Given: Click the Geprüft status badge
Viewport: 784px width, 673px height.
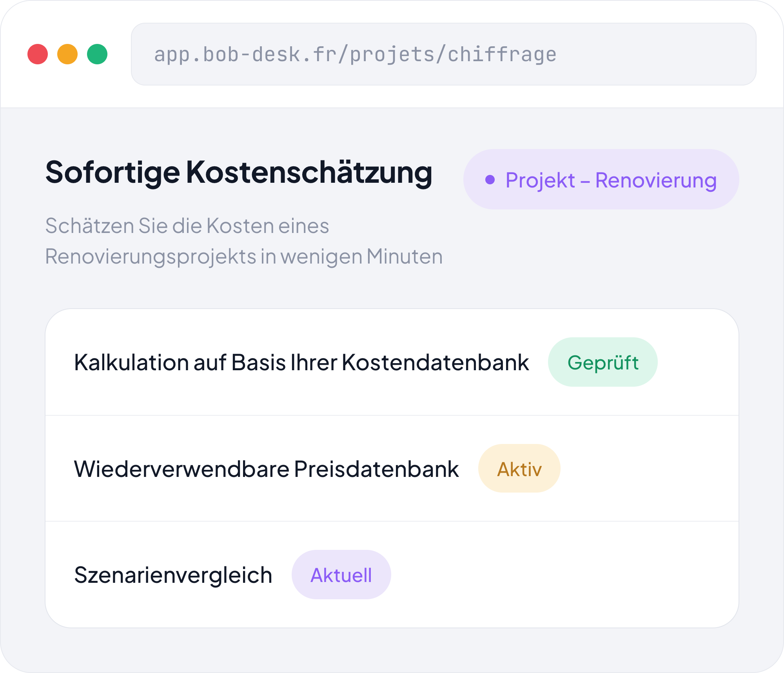Looking at the screenshot, I should [x=603, y=362].
